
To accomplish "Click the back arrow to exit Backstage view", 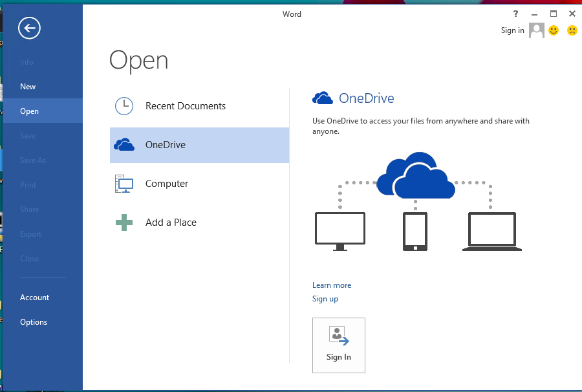I will click(x=29, y=28).
